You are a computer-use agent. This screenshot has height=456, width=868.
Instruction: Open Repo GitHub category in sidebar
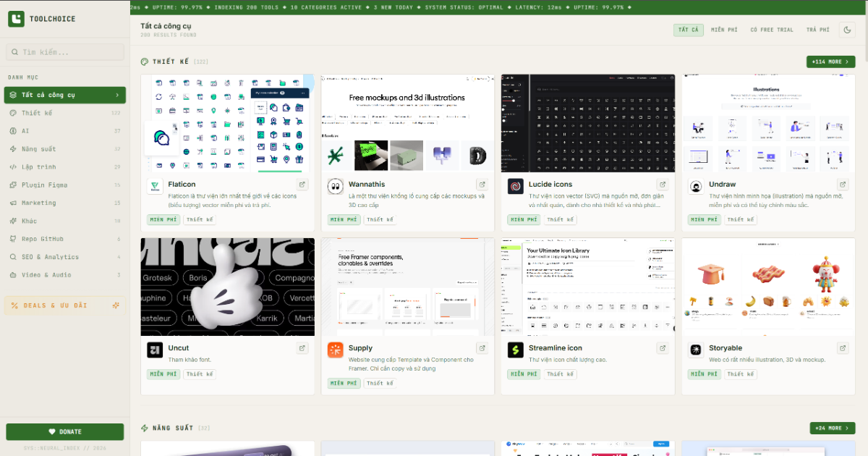click(65, 239)
